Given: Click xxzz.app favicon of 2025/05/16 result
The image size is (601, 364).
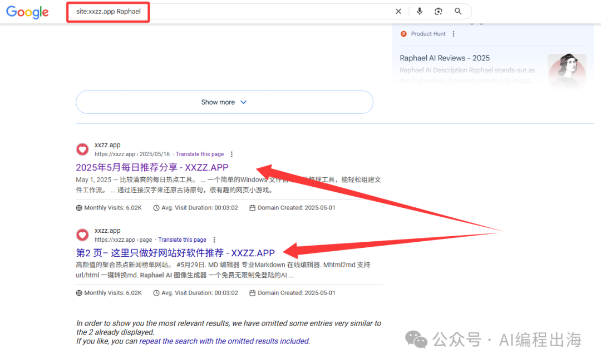Looking at the screenshot, I should [x=82, y=149].
